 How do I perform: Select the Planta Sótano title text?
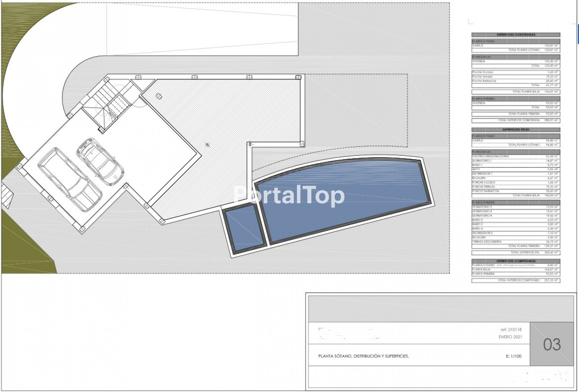pyautogui.click(x=363, y=356)
